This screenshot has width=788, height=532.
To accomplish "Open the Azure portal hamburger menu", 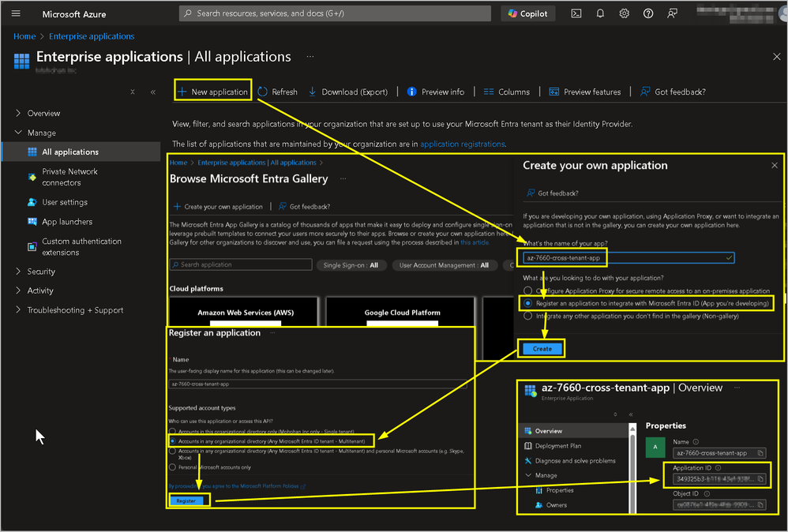I will click(16, 13).
